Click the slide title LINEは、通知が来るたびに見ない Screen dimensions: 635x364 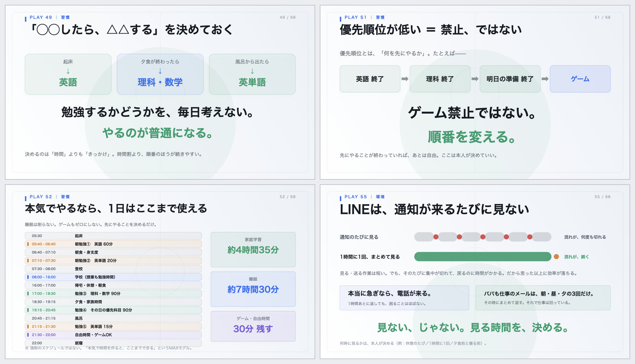click(x=434, y=209)
